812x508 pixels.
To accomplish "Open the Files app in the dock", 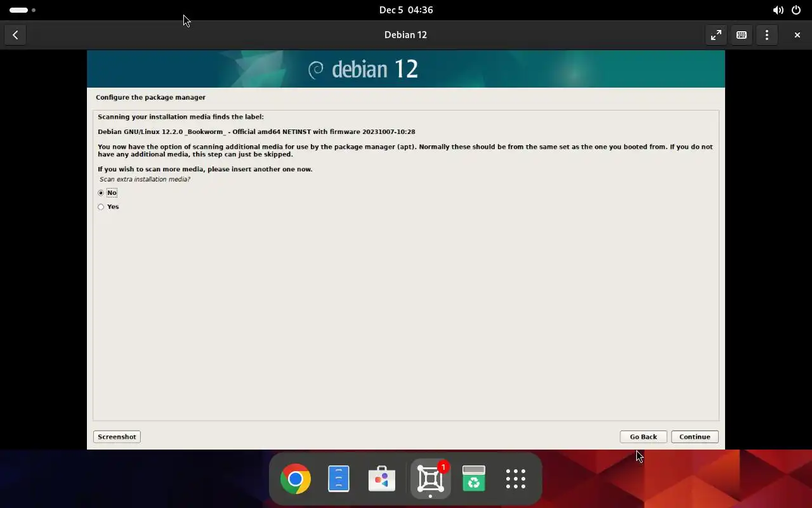I will (339, 479).
